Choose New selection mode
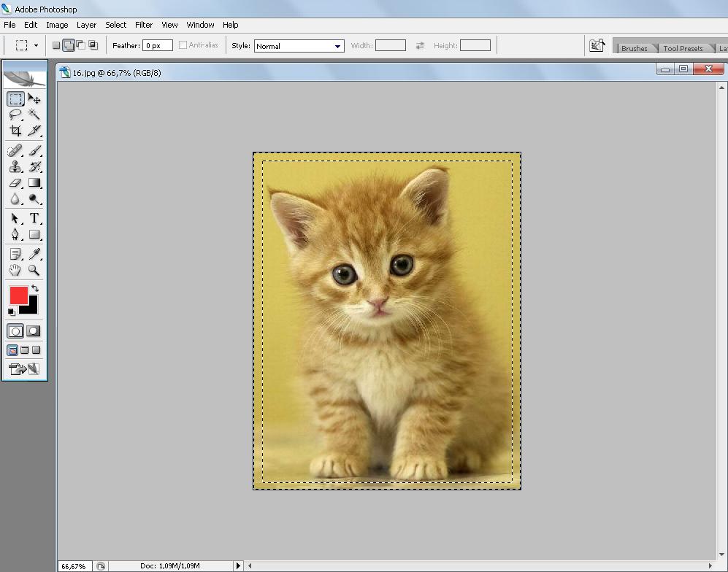This screenshot has width=728, height=572. (x=56, y=45)
